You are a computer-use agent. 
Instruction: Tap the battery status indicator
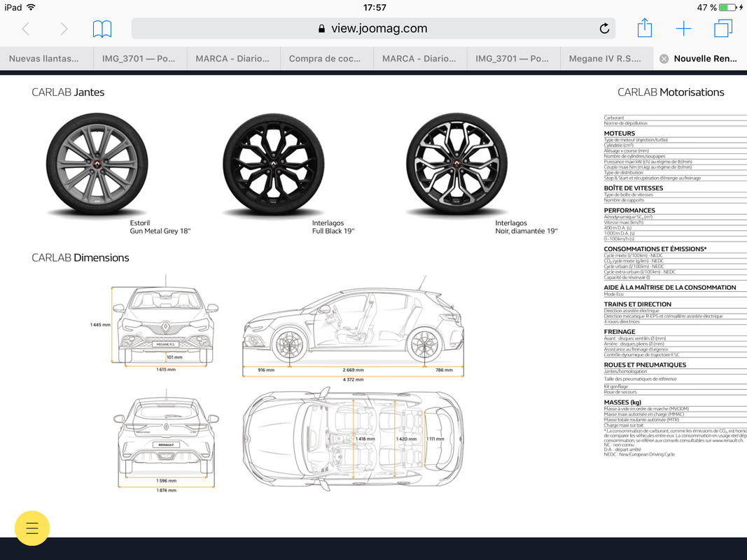[727, 7]
